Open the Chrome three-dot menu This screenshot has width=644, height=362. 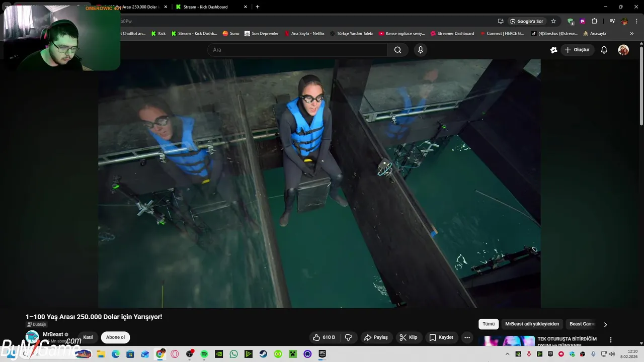click(x=635, y=21)
